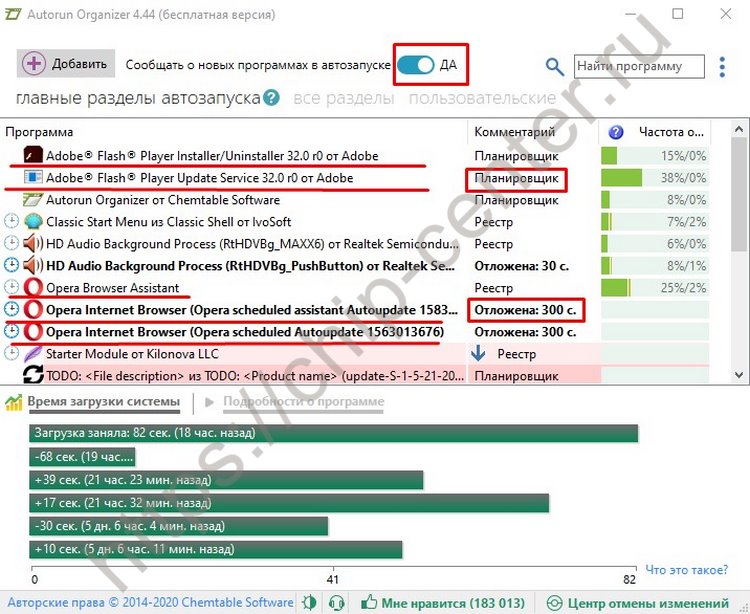The image size is (750, 614).
Task: Click the delay clock icon for Starter Module
Action: pyautogui.click(x=11, y=353)
